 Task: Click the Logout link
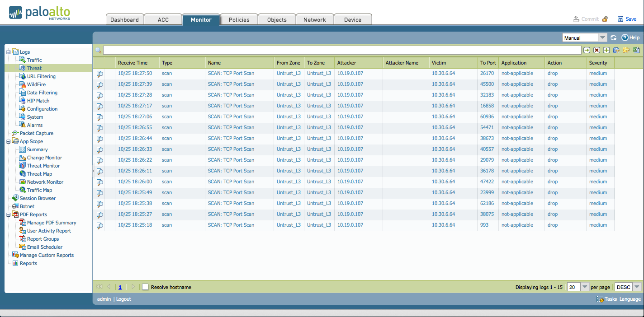pyautogui.click(x=123, y=299)
